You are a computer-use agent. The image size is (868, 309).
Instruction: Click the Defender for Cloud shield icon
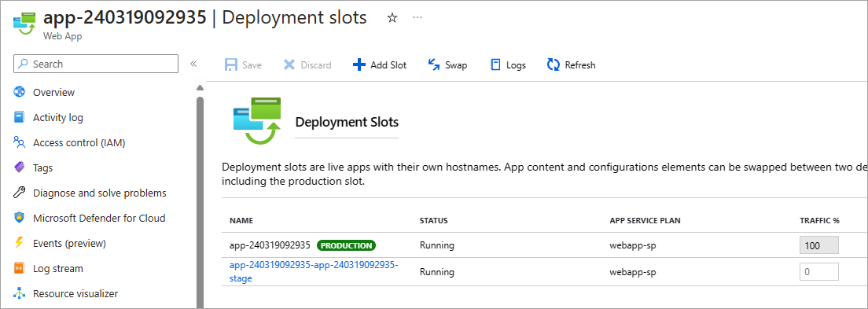[x=20, y=218]
